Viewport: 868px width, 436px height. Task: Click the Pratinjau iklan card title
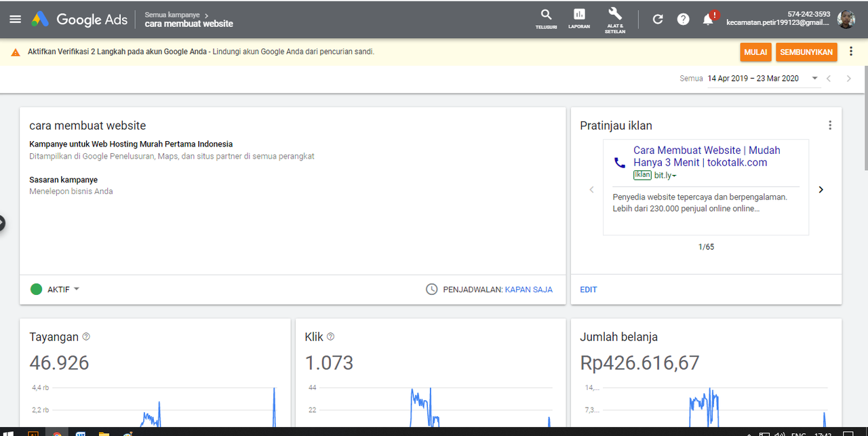pyautogui.click(x=616, y=125)
